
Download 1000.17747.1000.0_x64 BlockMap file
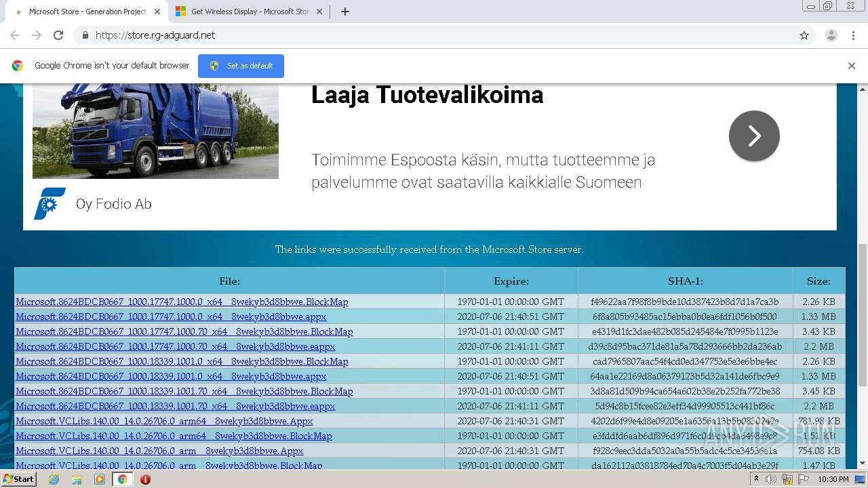click(x=182, y=302)
